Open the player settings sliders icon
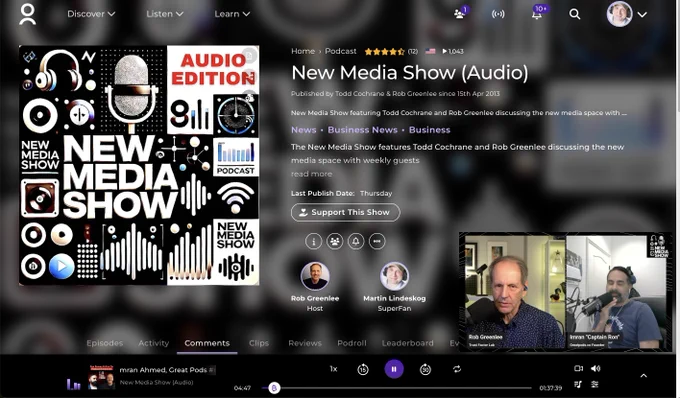This screenshot has height=398, width=680. coord(595,384)
